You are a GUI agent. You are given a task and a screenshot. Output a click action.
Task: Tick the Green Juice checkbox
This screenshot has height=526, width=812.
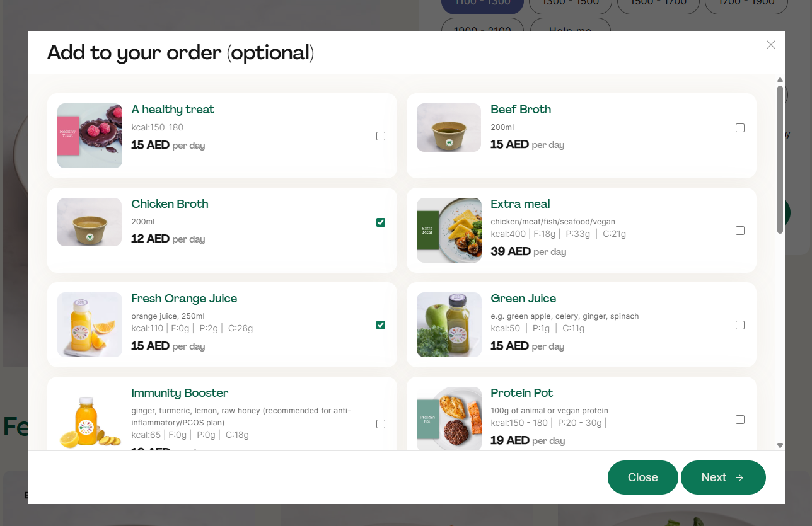[740, 325]
